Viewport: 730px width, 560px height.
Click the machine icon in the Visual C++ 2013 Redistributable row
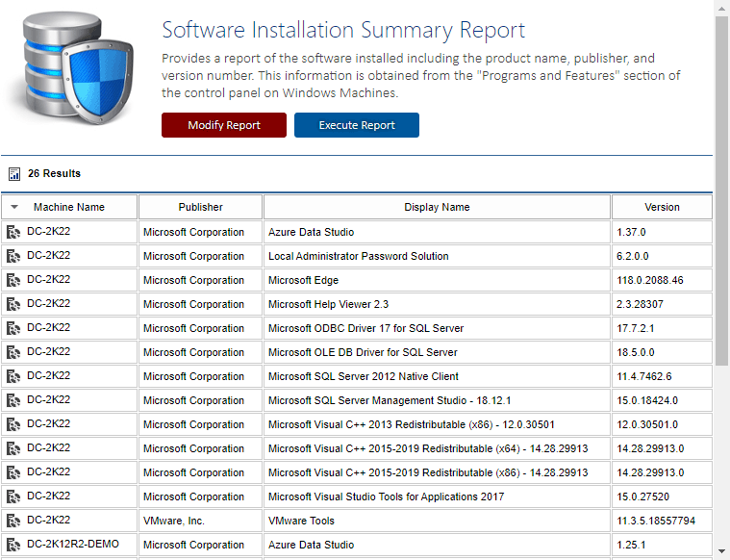[13, 424]
